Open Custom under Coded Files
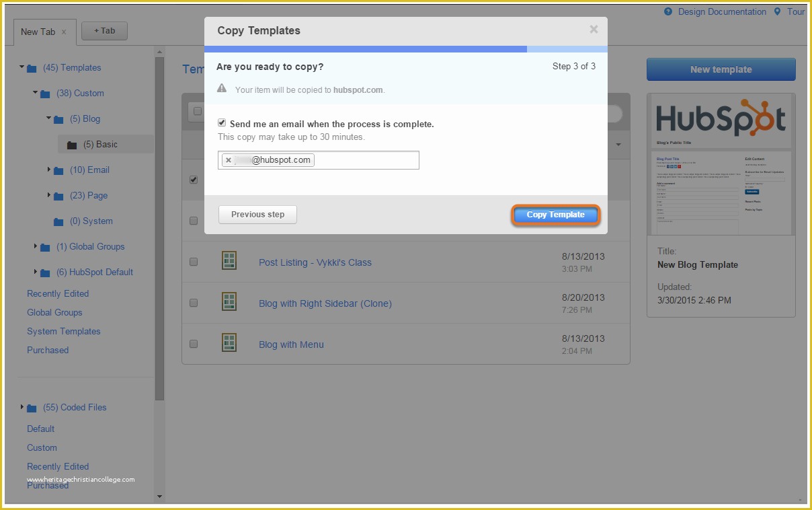Viewport: 812px width, 510px height. tap(42, 447)
